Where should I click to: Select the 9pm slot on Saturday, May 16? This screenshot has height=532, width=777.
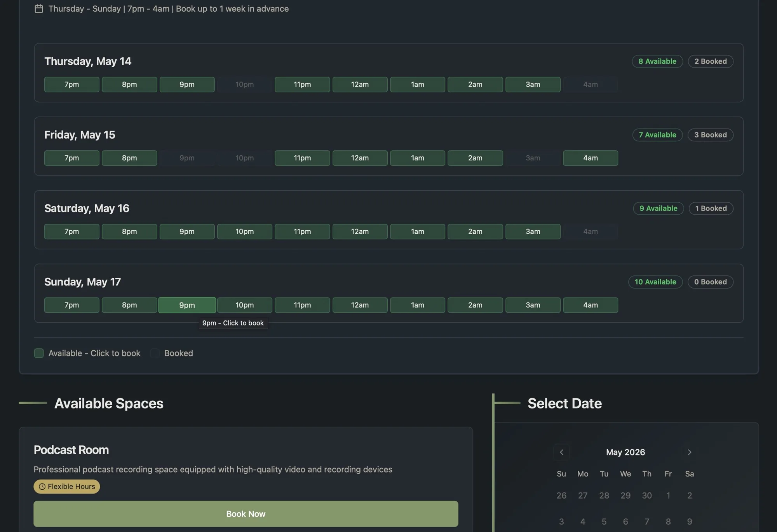187,231
